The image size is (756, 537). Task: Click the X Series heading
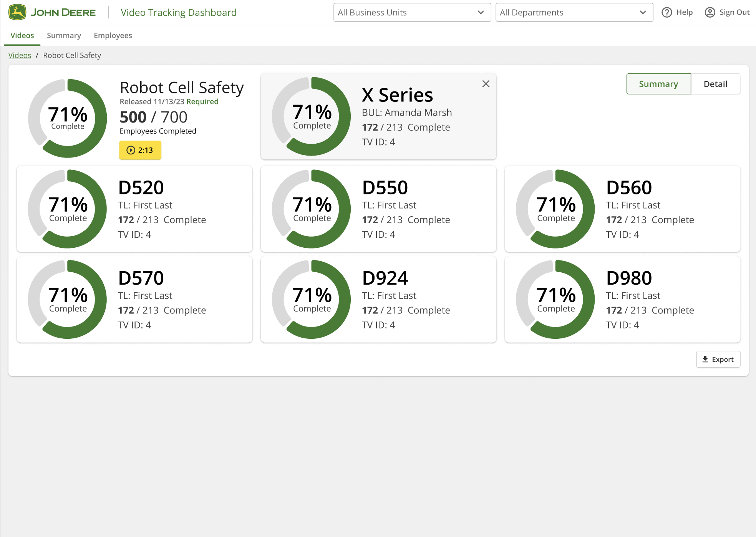(x=398, y=95)
